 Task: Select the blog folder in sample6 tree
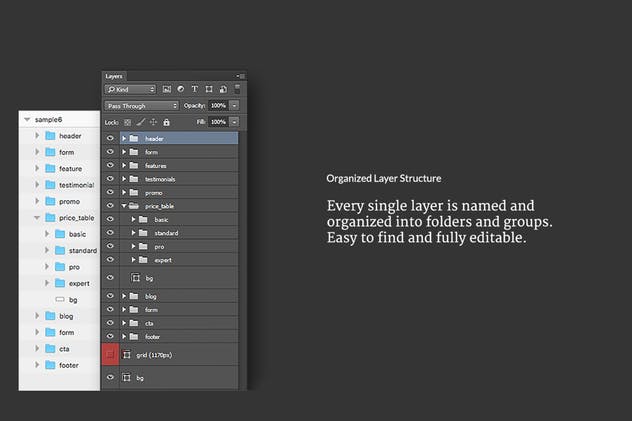[66, 316]
